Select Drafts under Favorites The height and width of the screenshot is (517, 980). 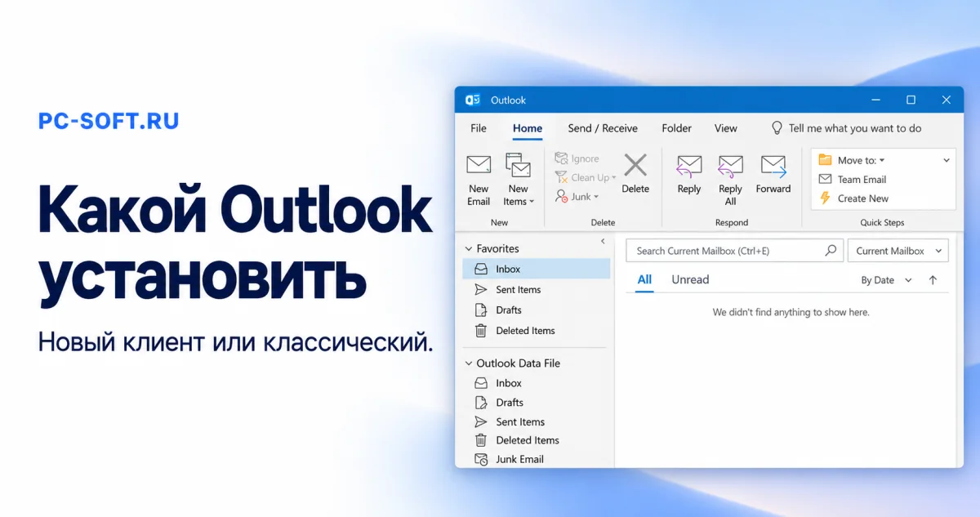pos(536,310)
